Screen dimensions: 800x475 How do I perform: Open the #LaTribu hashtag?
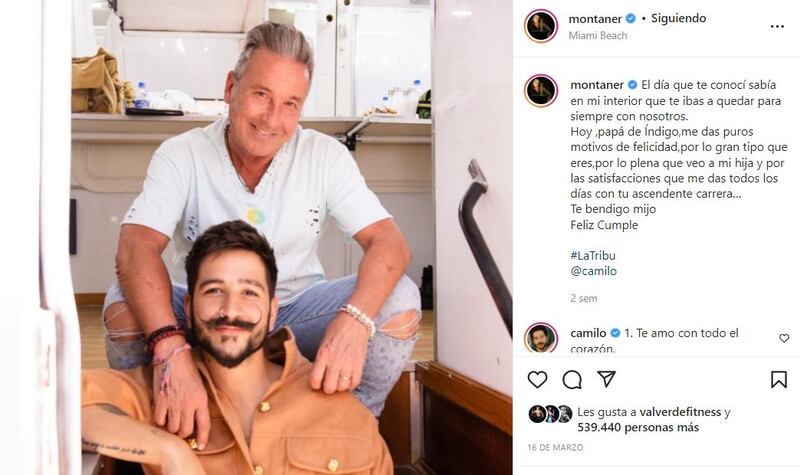pyautogui.click(x=593, y=256)
